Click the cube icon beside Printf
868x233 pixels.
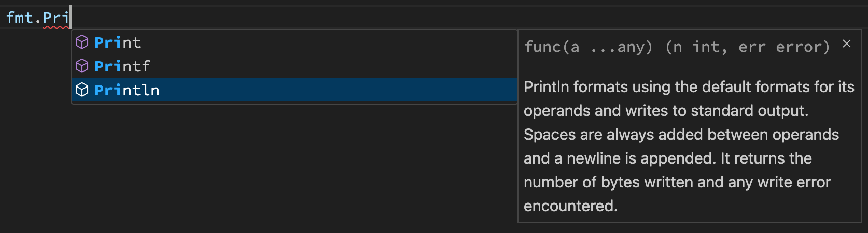tap(82, 66)
